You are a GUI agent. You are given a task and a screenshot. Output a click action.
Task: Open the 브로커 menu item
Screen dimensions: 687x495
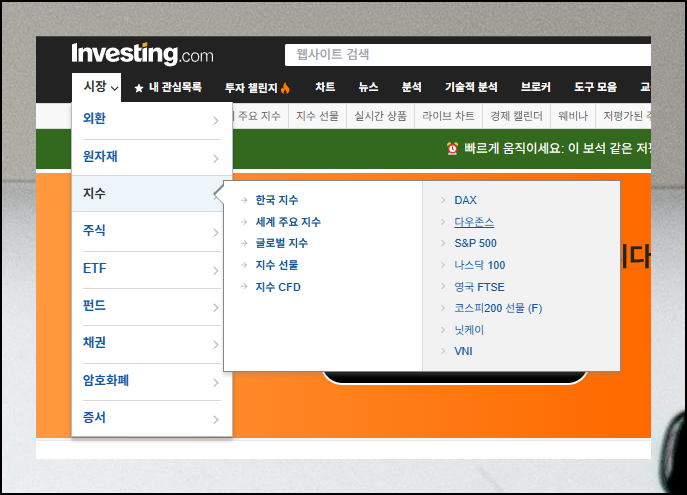[x=535, y=87]
